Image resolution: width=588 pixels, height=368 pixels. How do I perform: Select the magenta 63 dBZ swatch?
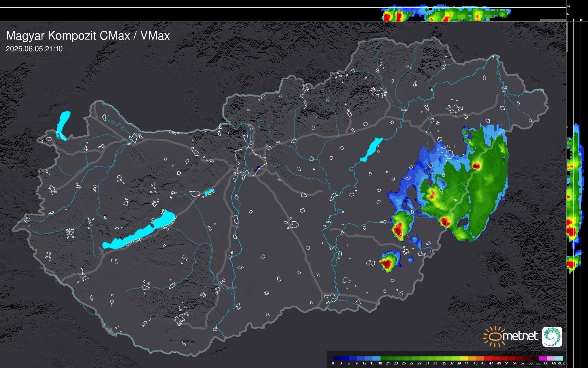pyautogui.click(x=543, y=358)
